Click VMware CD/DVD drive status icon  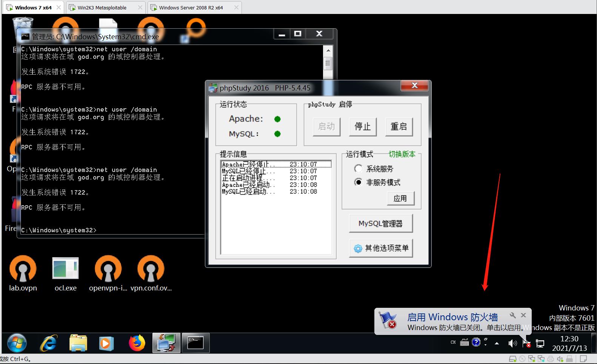522,359
